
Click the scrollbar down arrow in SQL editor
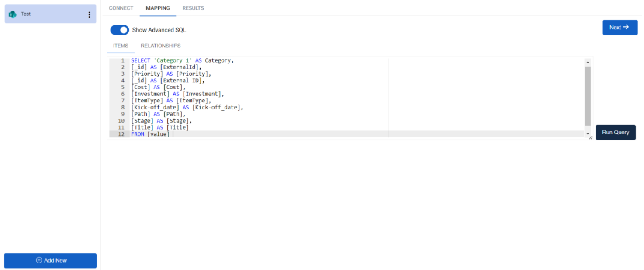tap(588, 134)
